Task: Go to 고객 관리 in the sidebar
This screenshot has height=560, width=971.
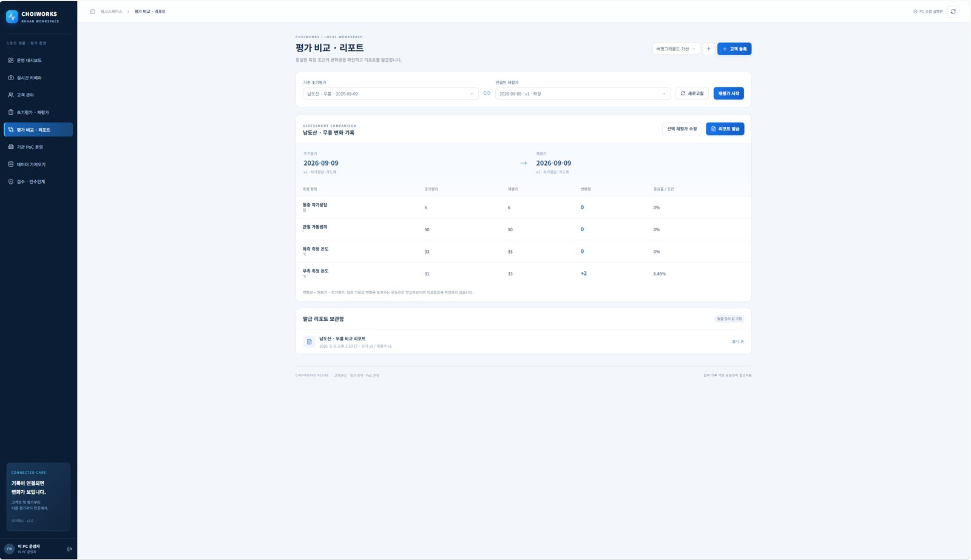Action: click(38, 95)
